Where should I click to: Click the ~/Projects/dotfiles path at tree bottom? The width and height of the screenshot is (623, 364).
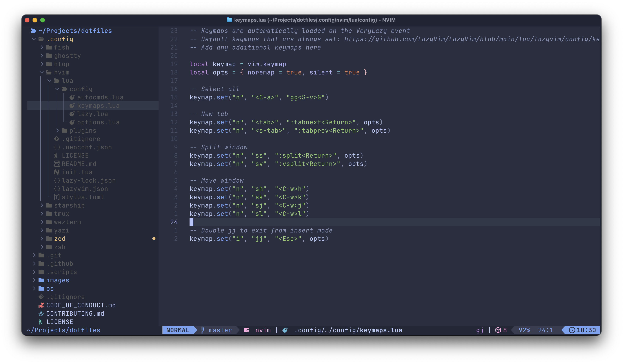[64, 330]
